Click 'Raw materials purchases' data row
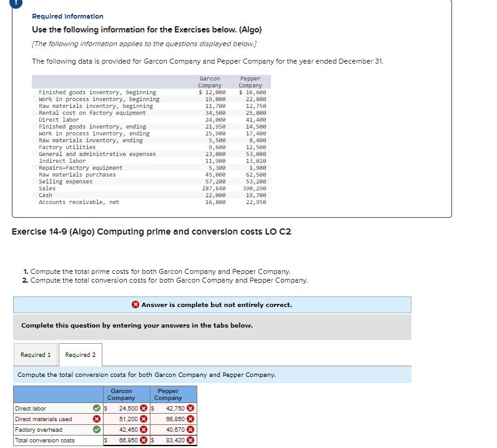 (x=152, y=175)
